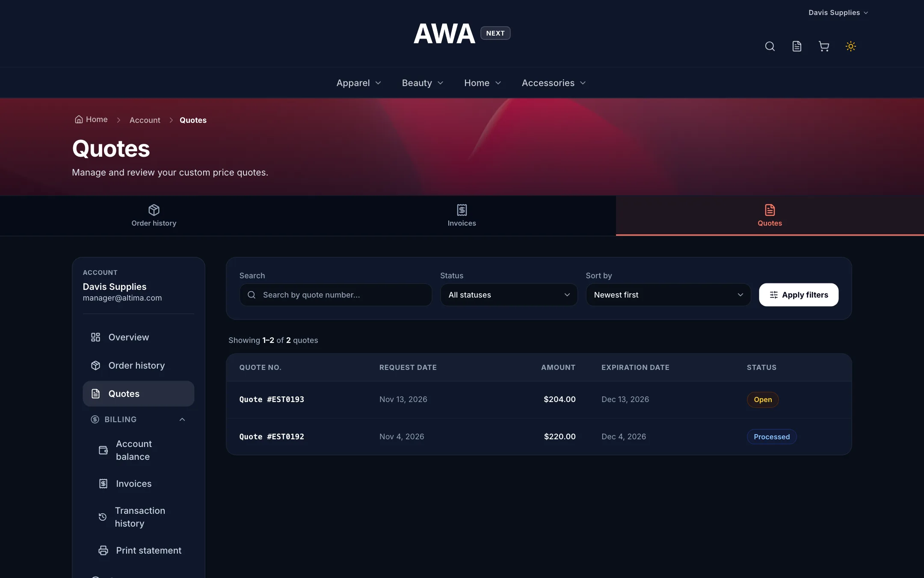The image size is (924, 578).
Task: Click the AMOUNT column header
Action: 558,367
